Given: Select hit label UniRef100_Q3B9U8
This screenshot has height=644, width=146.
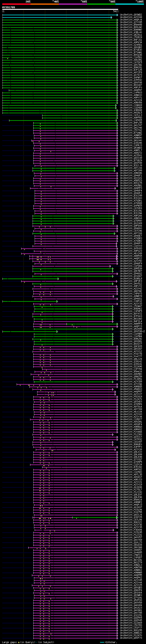Looking at the screenshot, I should pyautogui.click(x=131, y=110).
